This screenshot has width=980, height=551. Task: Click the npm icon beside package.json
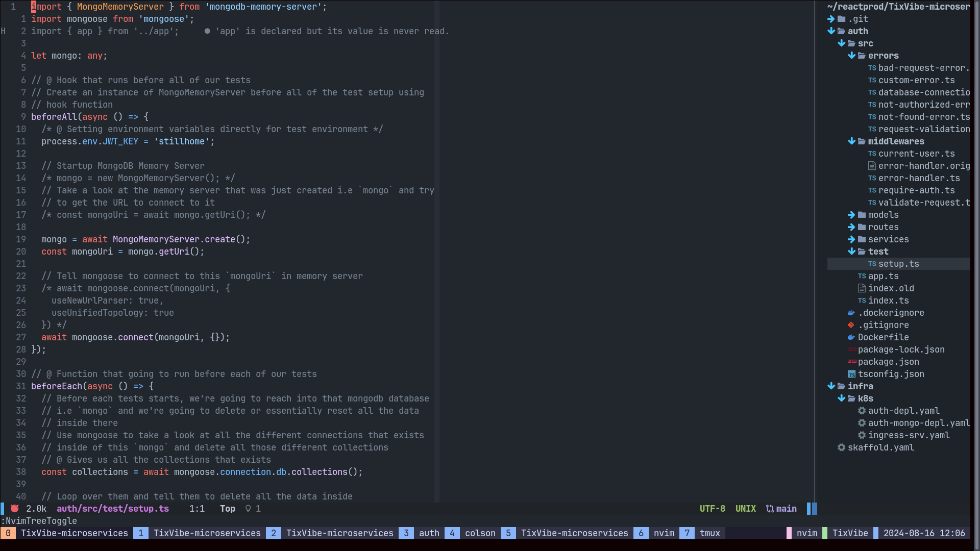tap(851, 362)
